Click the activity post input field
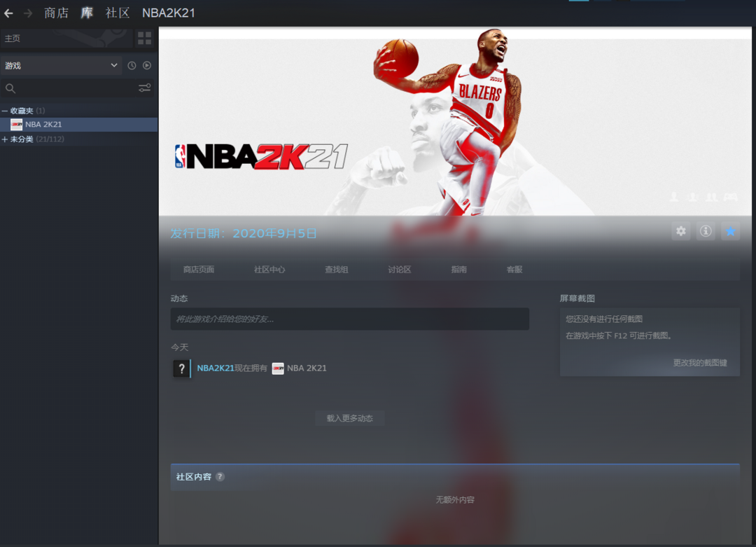Screen dimensions: 756x547 tap(349, 319)
